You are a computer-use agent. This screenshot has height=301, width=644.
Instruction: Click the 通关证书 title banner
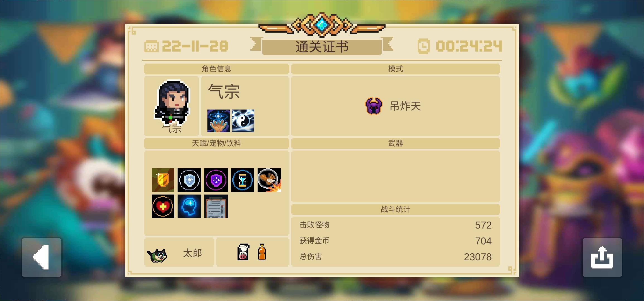coord(322,47)
